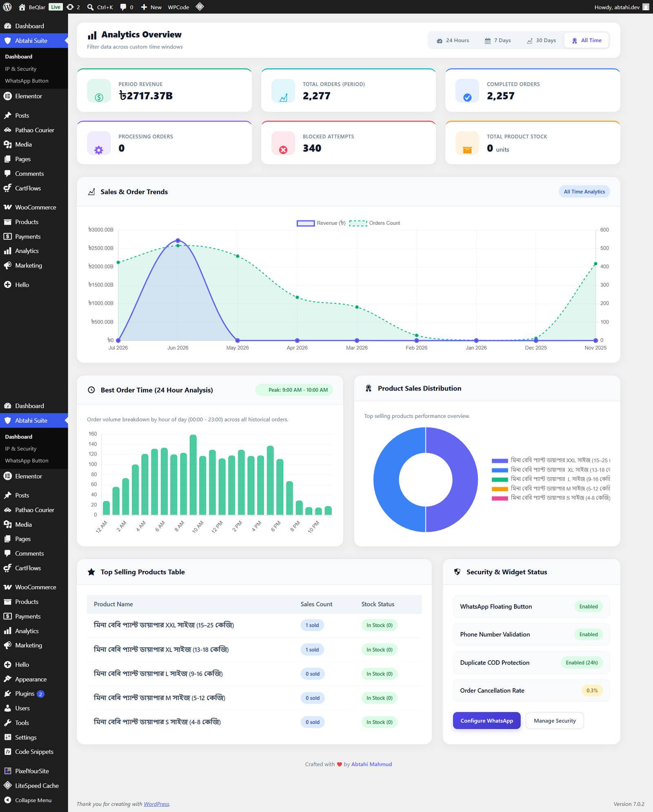Viewport: 653px width, 812px height.
Task: Open the updates icon showing 2
Action: pyautogui.click(x=73, y=7)
